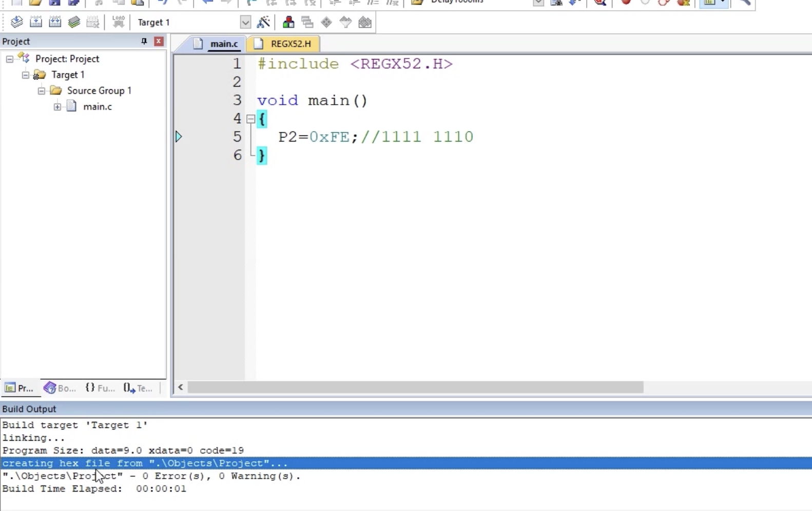Open the Pack Installer icon
Screen dimensions: 812x511
coord(365,22)
